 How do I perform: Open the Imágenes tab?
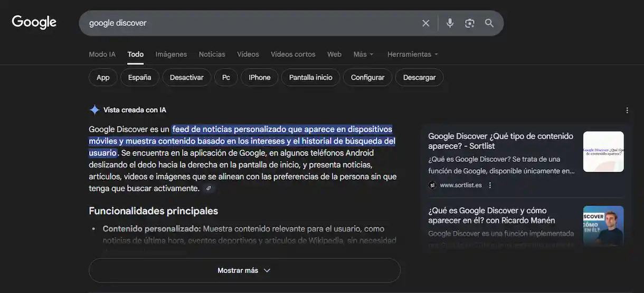[x=171, y=54]
